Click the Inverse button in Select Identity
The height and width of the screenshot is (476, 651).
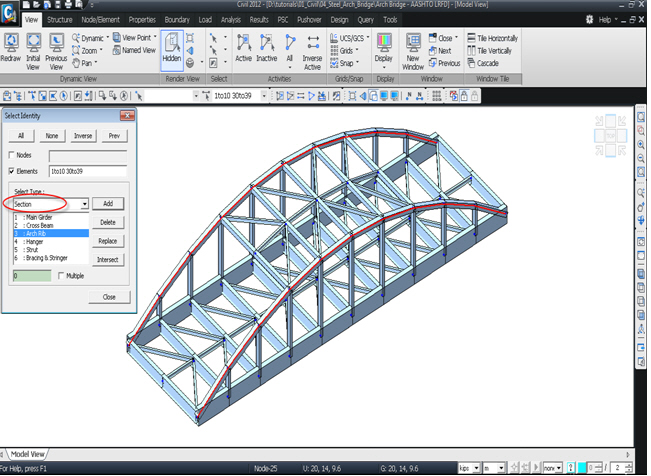85,135
